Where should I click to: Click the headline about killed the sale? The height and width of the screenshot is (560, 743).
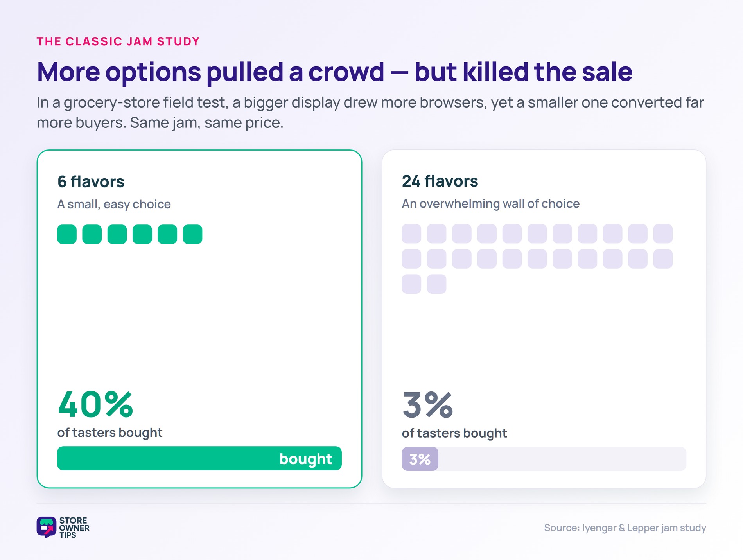pos(335,72)
